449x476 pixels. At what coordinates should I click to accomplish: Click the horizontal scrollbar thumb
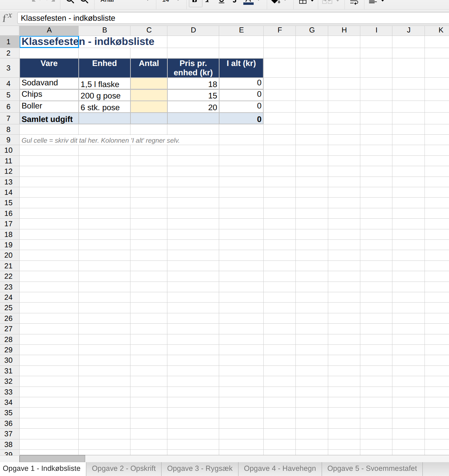(52, 458)
